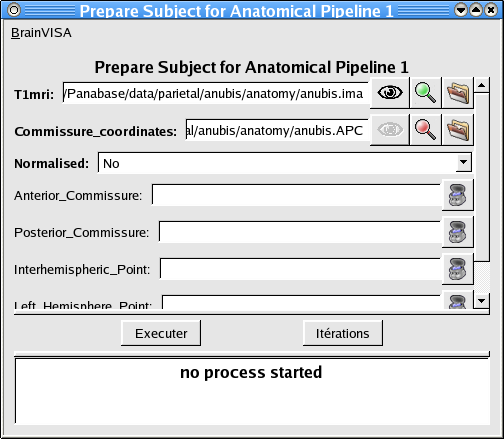Image resolution: width=504 pixels, height=439 pixels.
Task: Click the Left_Hemisphere_Point selection icon
Action: [x=458, y=300]
